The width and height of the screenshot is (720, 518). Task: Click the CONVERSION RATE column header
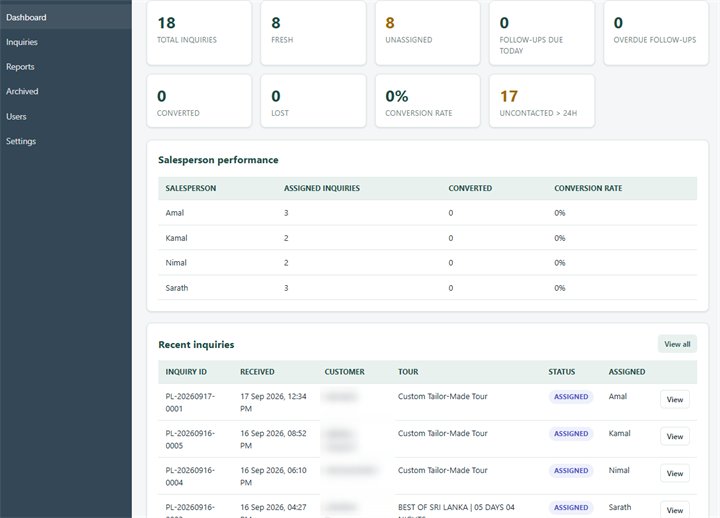[588, 188]
